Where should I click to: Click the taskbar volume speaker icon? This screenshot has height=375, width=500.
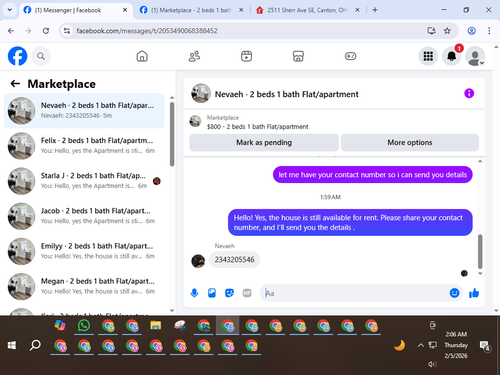(432, 364)
